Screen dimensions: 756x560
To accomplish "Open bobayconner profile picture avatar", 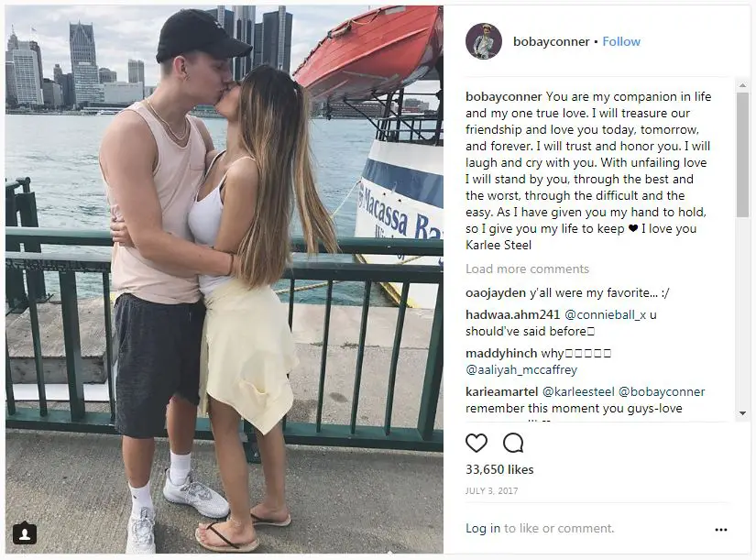I will click(484, 41).
